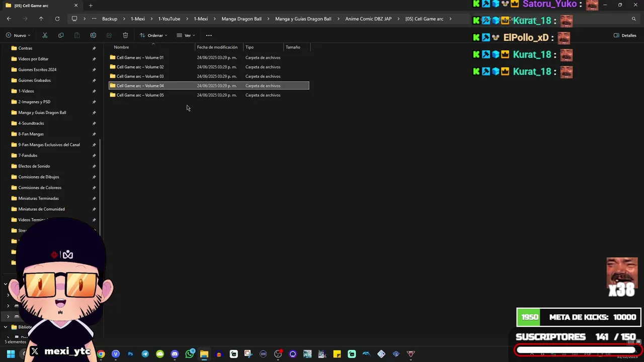The width and height of the screenshot is (644, 362).
Task: Click the Copy icon in toolbar
Action: tap(61, 35)
